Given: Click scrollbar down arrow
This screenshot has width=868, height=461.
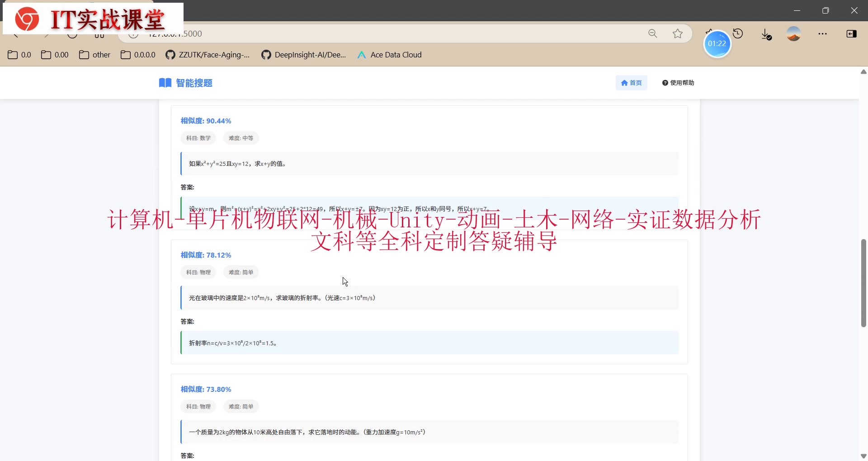Looking at the screenshot, I should (x=863, y=456).
